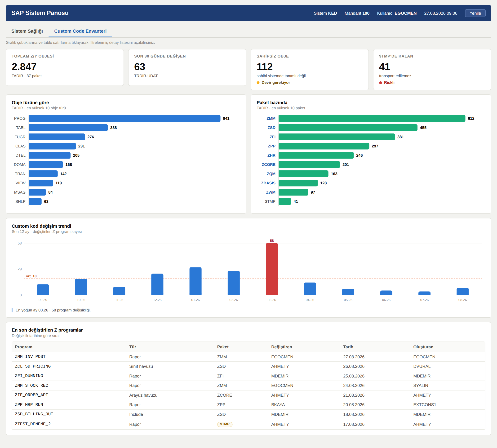Open the Sahipsiz Obje card

point(309,69)
